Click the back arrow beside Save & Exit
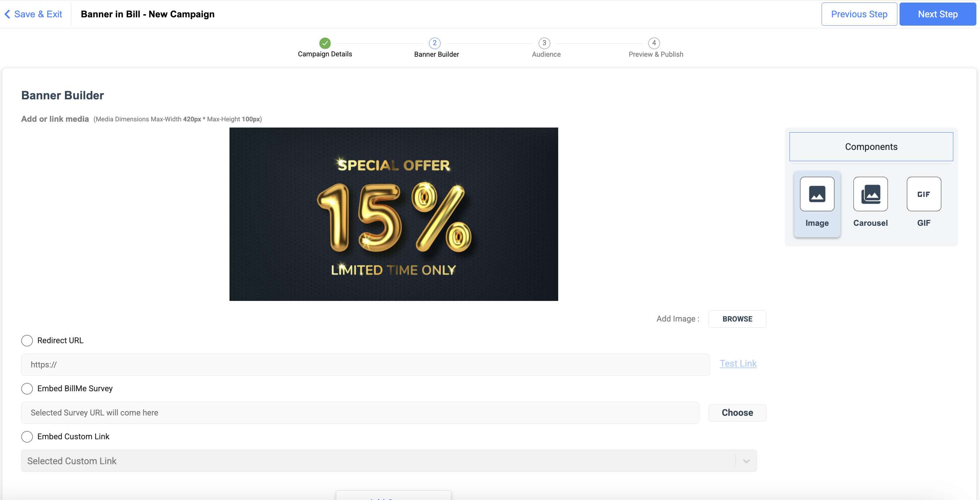Viewport: 980px width, 500px height. pyautogui.click(x=7, y=14)
